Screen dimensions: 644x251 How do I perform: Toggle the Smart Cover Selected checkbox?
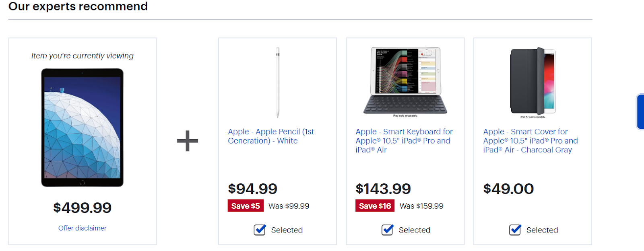(515, 230)
